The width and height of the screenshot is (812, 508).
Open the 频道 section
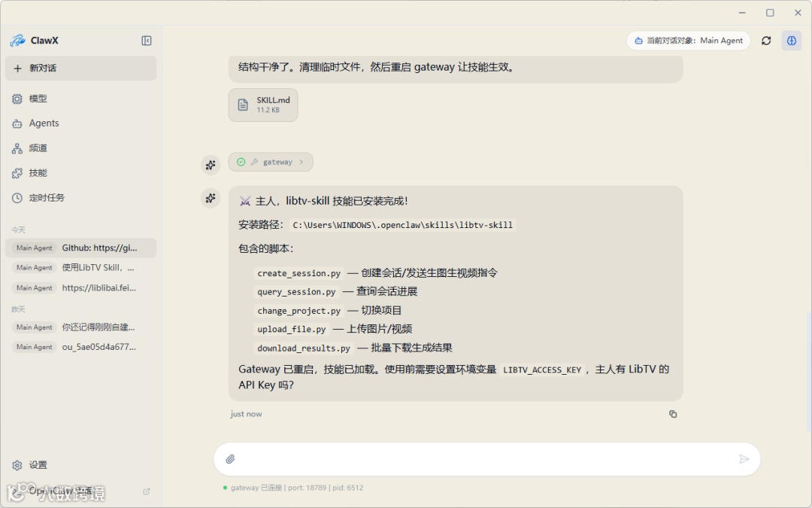tap(80, 148)
